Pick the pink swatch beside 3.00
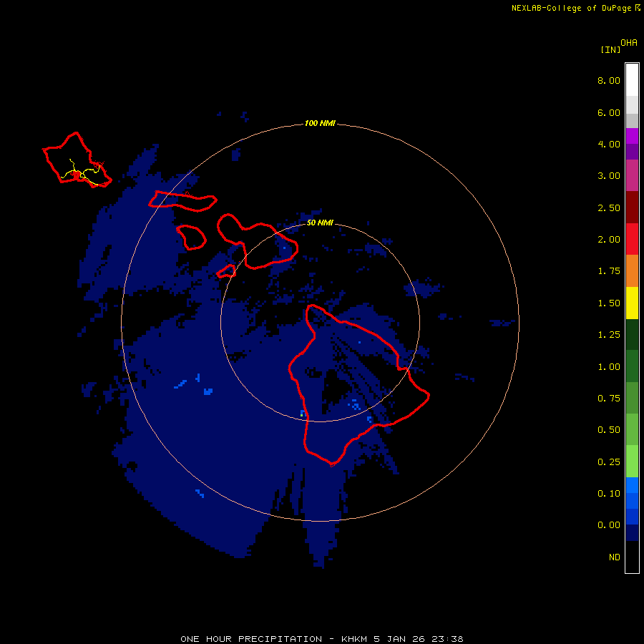 coord(632,175)
